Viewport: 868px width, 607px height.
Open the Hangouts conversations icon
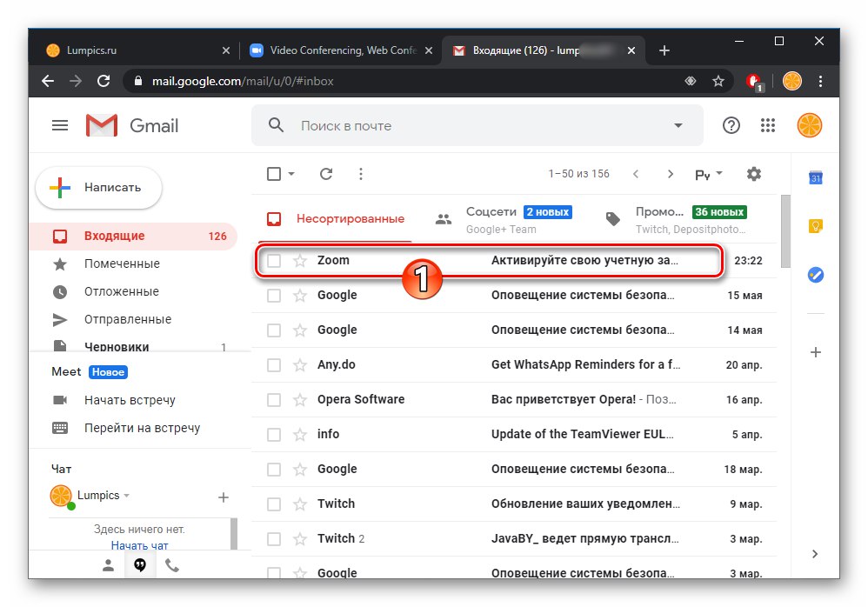[x=140, y=564]
